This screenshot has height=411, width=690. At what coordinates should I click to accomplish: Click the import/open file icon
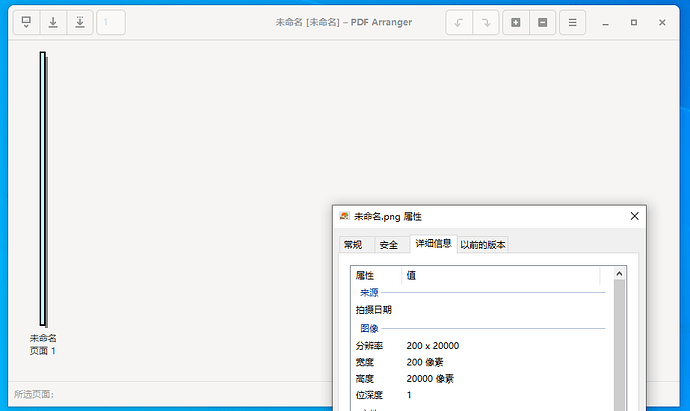26,22
